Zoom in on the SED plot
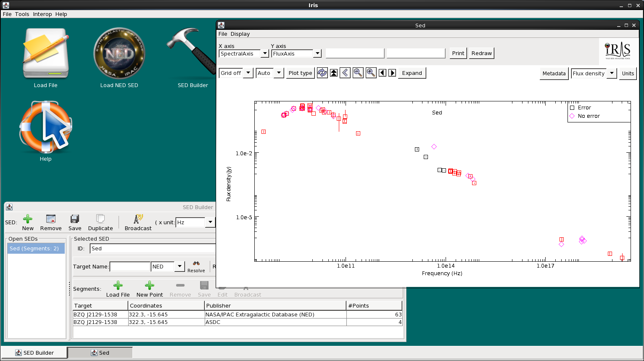The image size is (644, 361). tap(371, 73)
